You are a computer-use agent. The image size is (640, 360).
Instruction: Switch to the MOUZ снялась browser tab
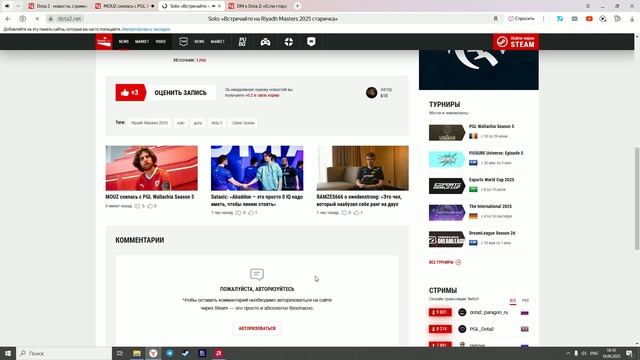(x=124, y=6)
